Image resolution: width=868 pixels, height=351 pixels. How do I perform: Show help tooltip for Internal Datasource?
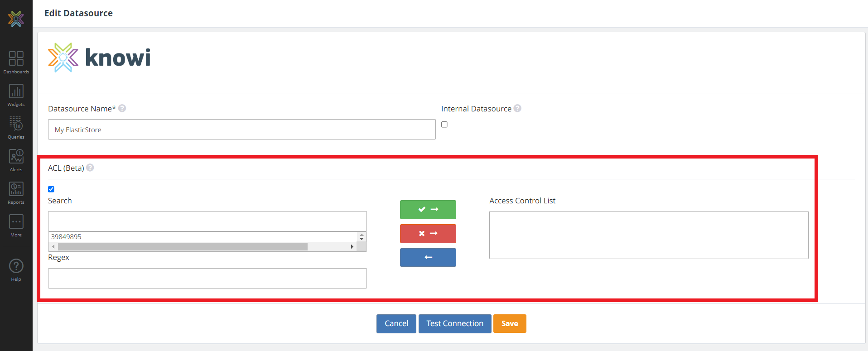coord(517,108)
